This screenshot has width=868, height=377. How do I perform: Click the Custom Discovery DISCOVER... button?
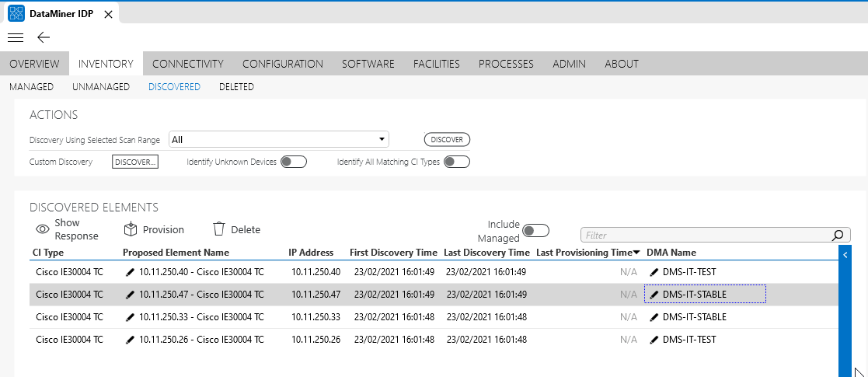click(135, 162)
